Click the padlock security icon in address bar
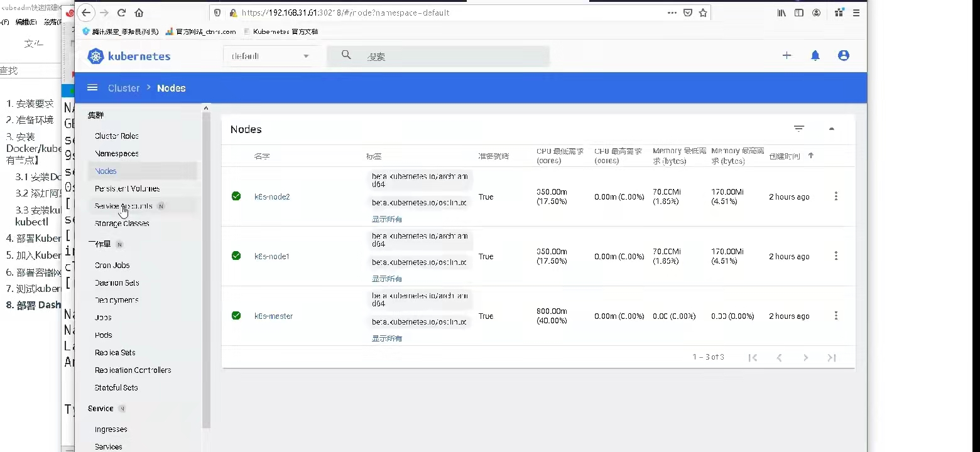 click(232, 13)
